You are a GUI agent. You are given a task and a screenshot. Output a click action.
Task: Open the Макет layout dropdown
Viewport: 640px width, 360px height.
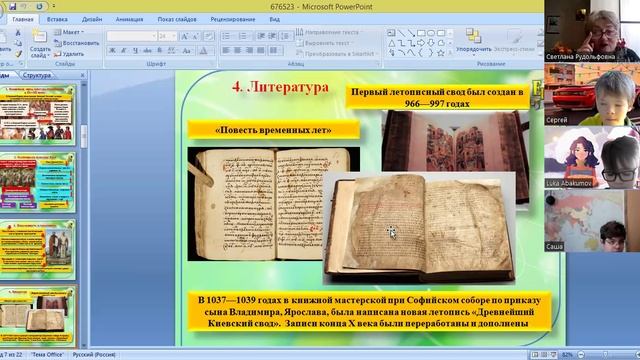(69, 32)
